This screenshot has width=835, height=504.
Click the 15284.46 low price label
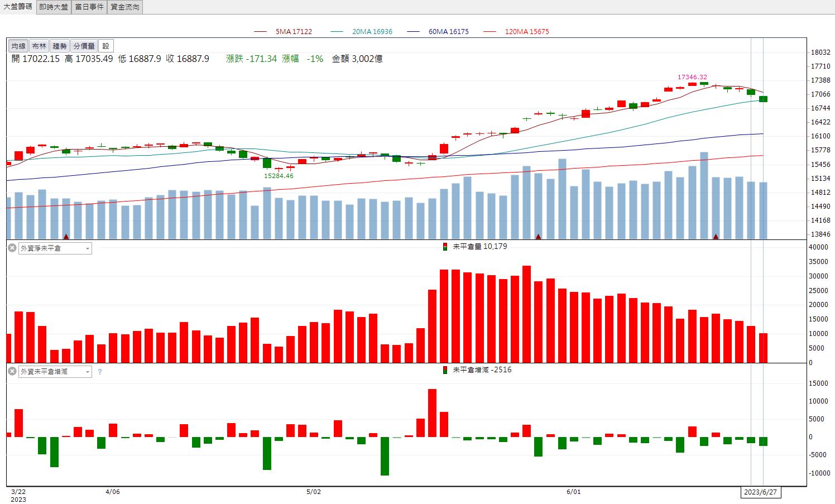pos(279,176)
